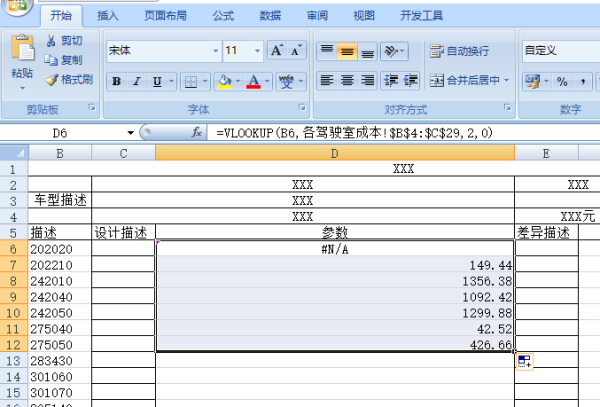Open Name Box dropdown arrow
This screenshot has height=407, width=600.
(130, 133)
